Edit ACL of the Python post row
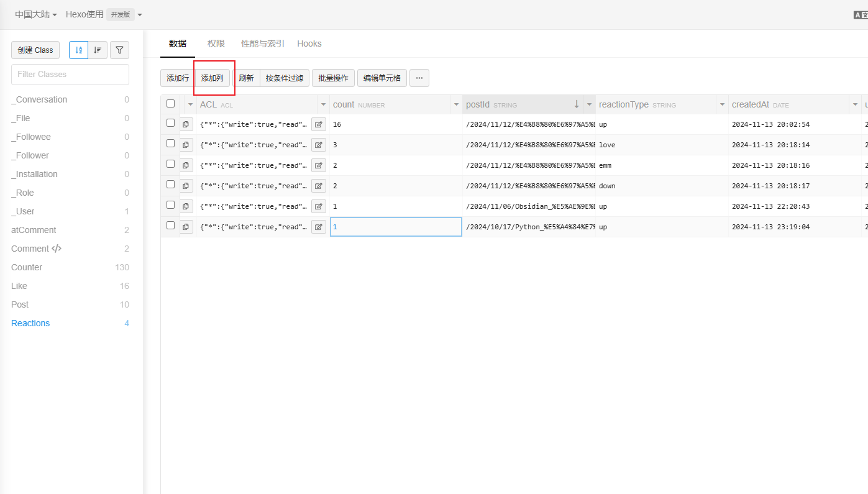Viewport: 868px width, 494px height. click(319, 227)
